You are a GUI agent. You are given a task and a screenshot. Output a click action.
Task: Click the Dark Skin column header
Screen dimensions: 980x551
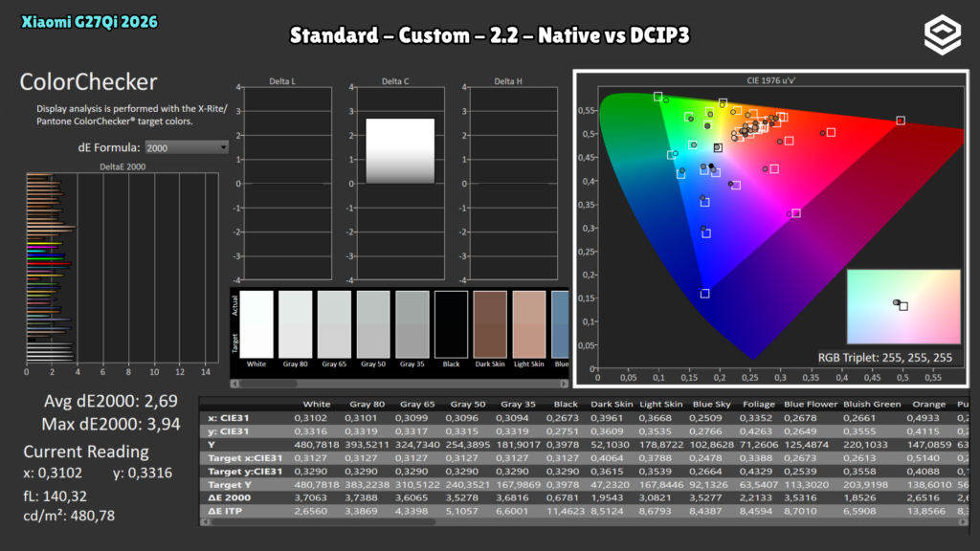click(x=612, y=405)
